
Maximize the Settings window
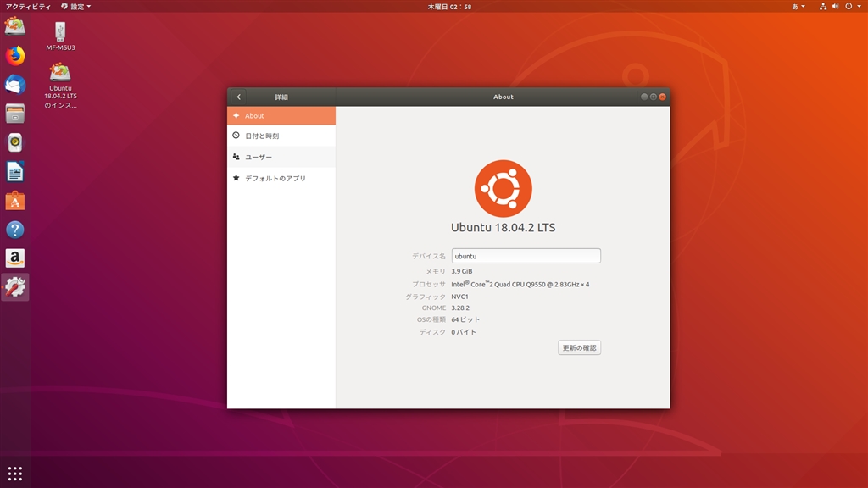[x=654, y=97]
